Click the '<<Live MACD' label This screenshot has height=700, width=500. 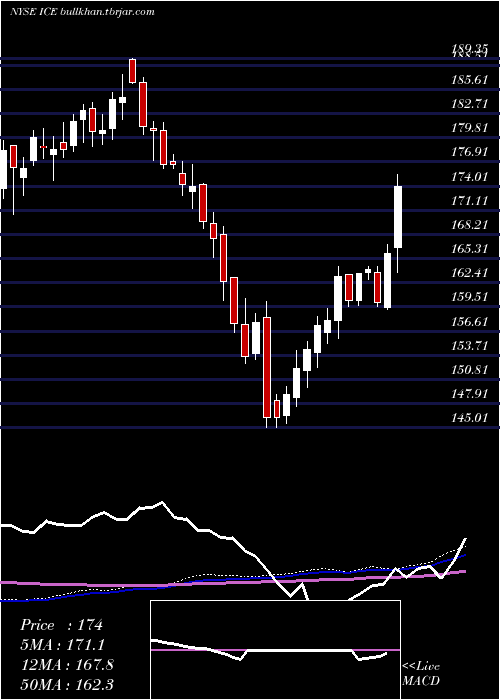(421, 674)
